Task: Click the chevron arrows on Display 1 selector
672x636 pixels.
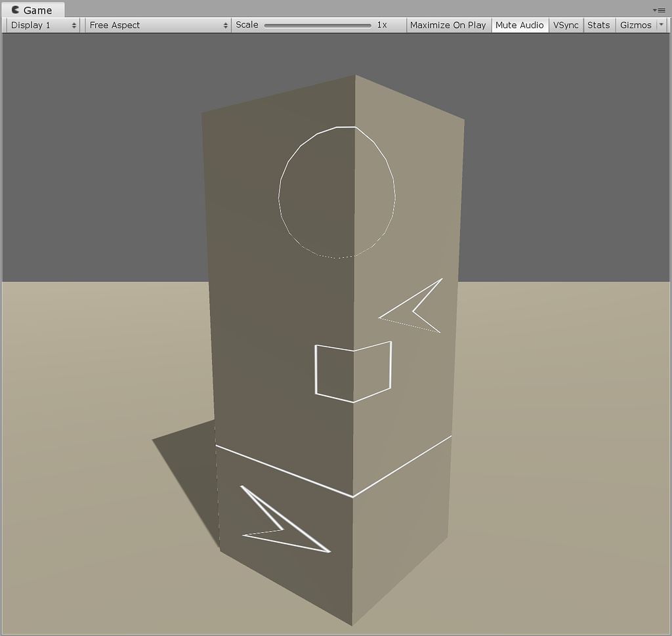Action: (74, 25)
